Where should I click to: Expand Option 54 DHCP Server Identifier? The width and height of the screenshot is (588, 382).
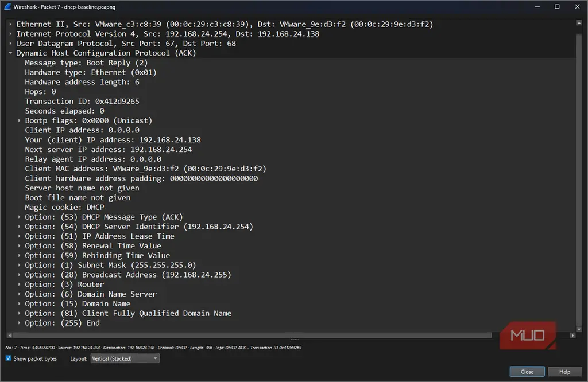[x=19, y=227]
